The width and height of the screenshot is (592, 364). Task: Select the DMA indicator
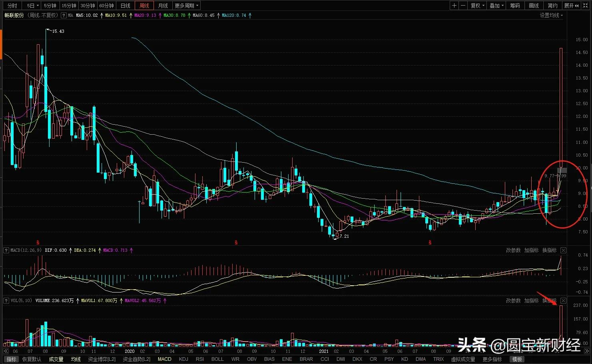pos(421,359)
